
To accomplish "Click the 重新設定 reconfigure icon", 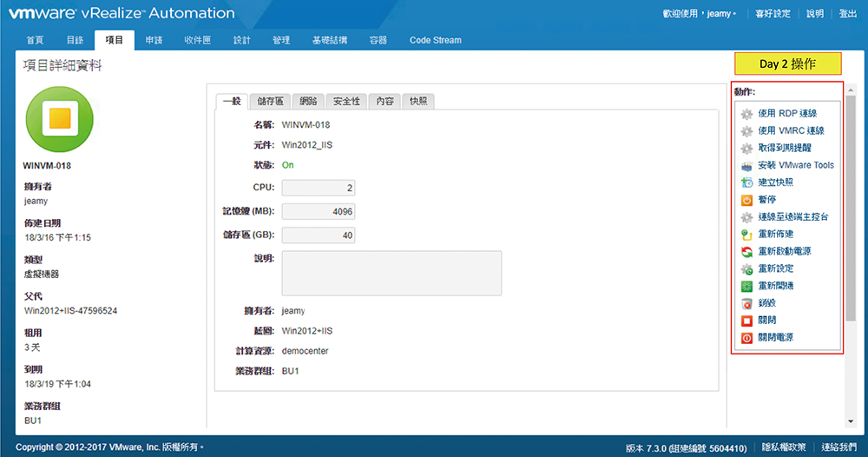I will [746, 268].
